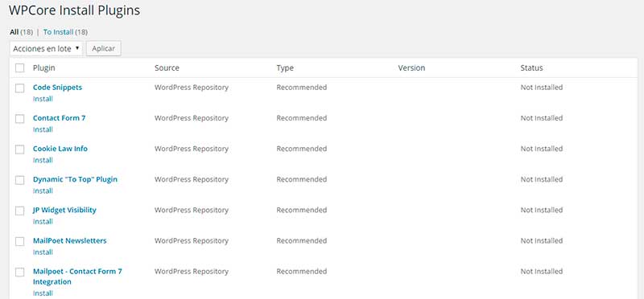Click the Version column header
The width and height of the screenshot is (644, 299).
point(411,68)
